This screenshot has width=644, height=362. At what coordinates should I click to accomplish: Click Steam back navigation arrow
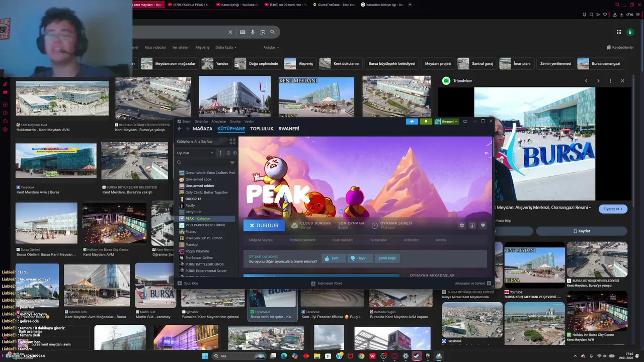pos(180,129)
